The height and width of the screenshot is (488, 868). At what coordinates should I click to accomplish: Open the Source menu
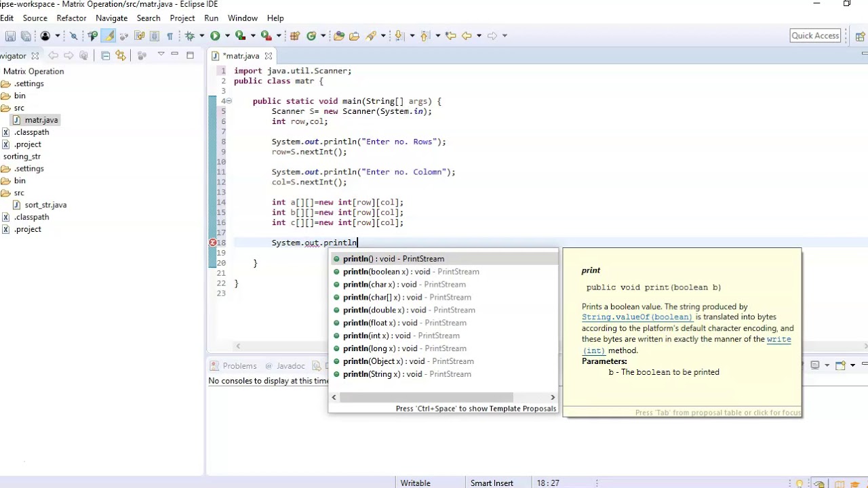[35, 18]
